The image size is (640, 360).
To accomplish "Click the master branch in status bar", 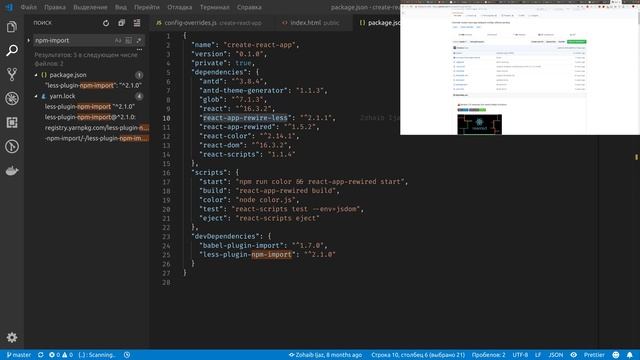I will pos(19,355).
